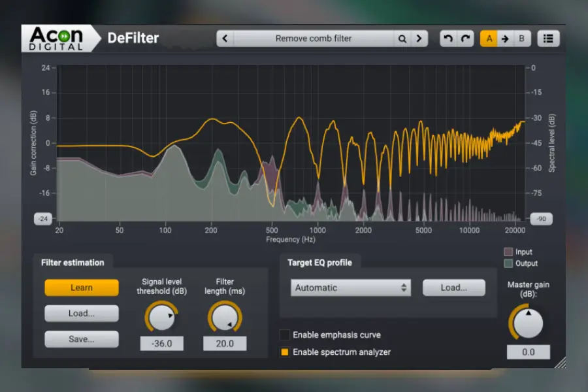
Task: Open the plugin menu list icon
Action: coord(548,39)
